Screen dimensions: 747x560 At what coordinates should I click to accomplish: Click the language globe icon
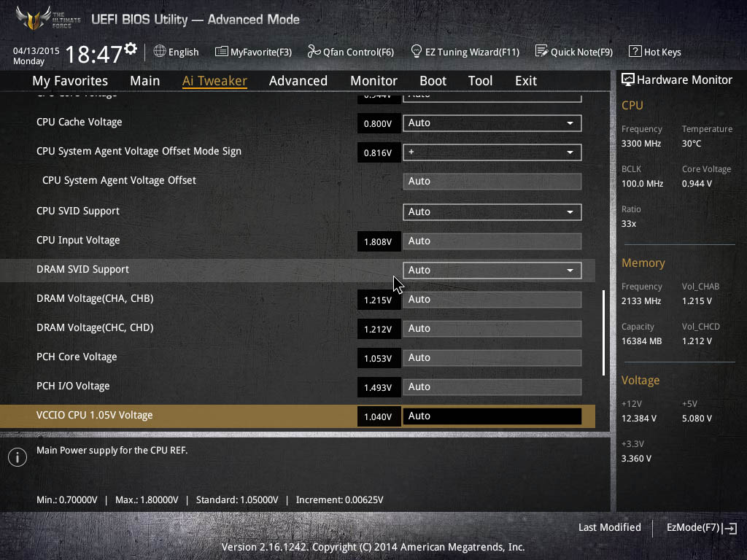pyautogui.click(x=160, y=51)
